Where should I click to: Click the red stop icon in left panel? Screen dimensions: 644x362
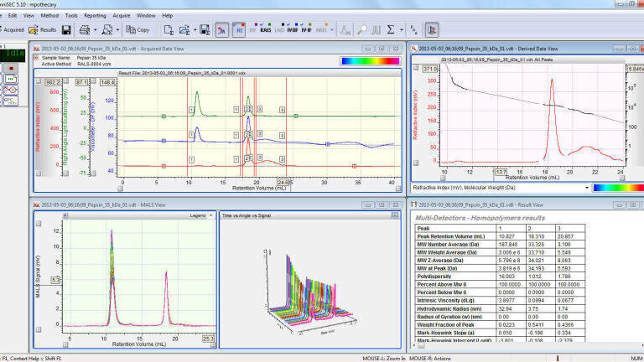[11, 68]
